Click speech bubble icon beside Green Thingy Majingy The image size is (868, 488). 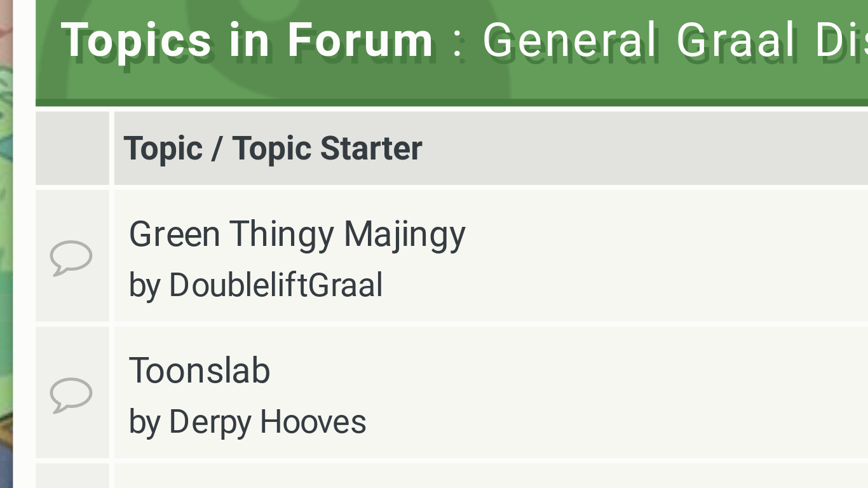71,257
